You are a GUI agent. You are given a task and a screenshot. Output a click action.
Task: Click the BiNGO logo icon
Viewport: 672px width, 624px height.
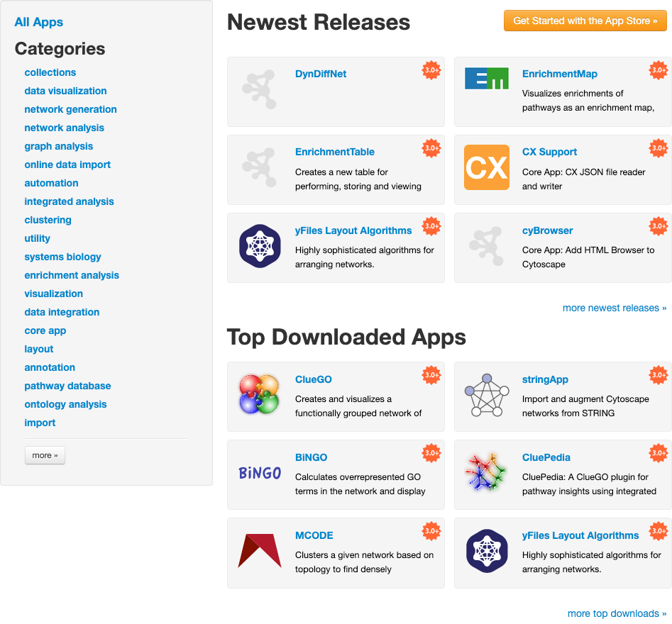(x=260, y=473)
